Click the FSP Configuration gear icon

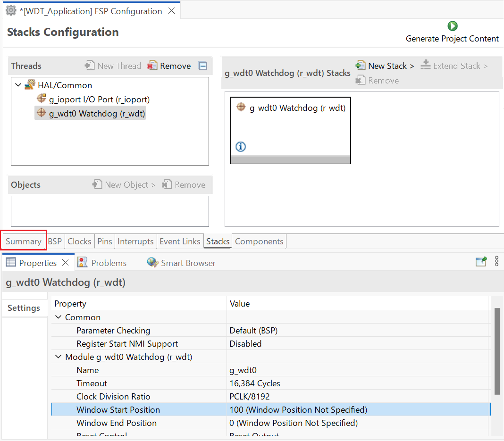[x=11, y=10]
